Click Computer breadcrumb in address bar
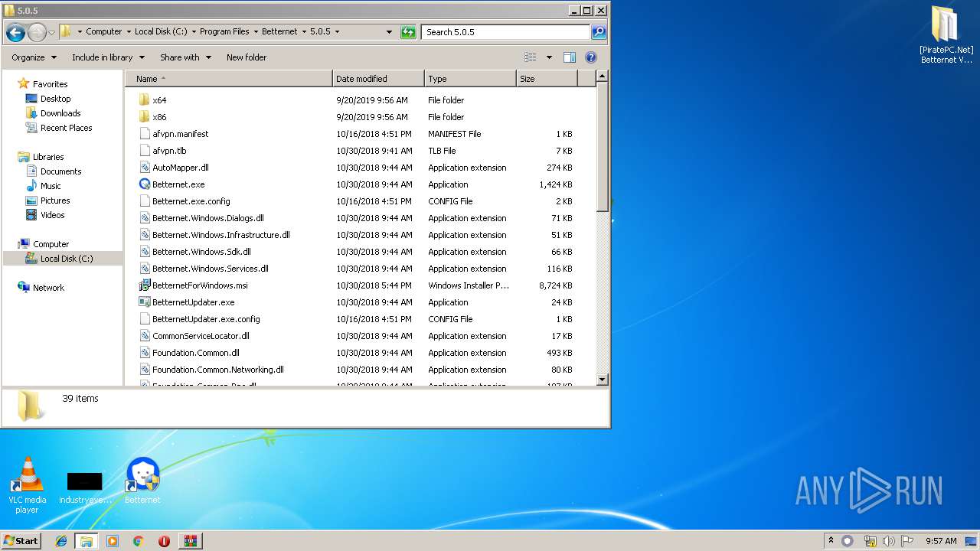This screenshot has height=551, width=980. [x=103, y=32]
